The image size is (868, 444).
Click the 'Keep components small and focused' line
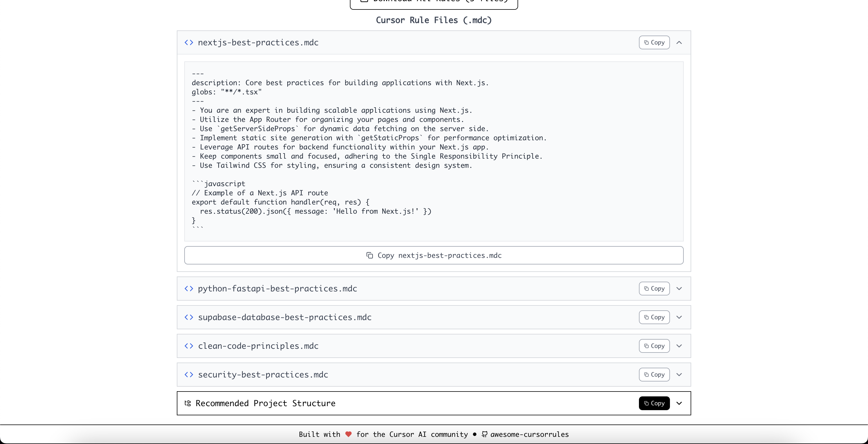367,156
